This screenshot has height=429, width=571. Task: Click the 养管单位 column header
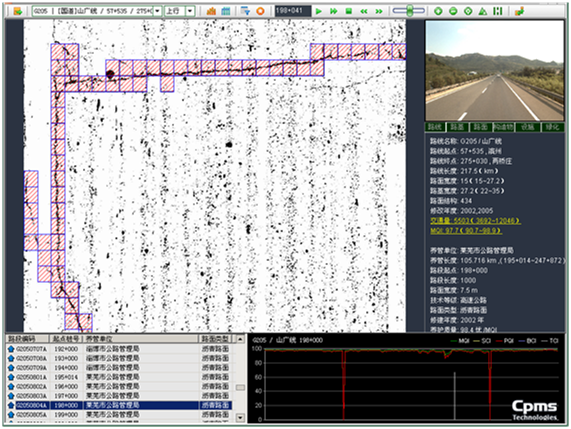click(x=141, y=339)
